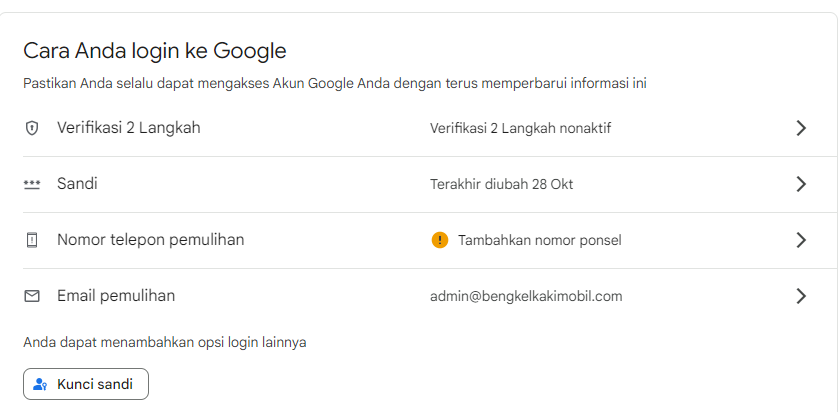Screen dimensions: 838x412
Task: Open Nomor telepon pemulihan via its chevron
Action: coord(801,240)
